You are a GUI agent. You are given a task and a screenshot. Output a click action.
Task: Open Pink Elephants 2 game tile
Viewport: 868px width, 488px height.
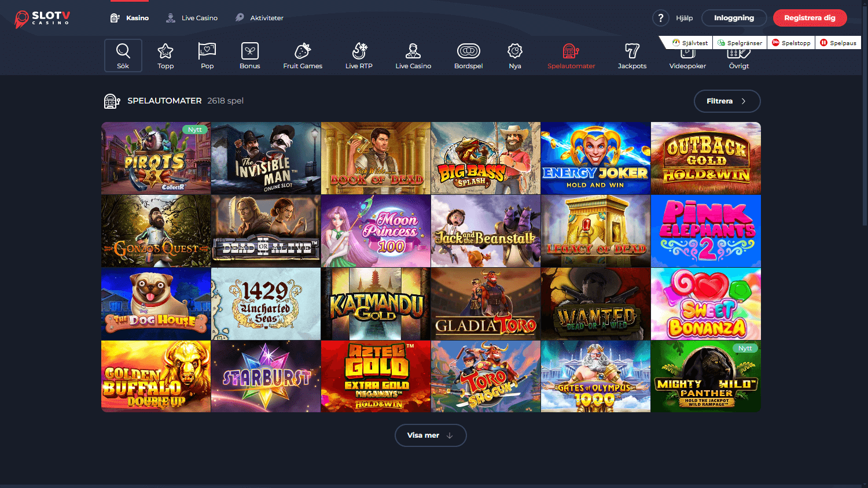click(x=706, y=231)
